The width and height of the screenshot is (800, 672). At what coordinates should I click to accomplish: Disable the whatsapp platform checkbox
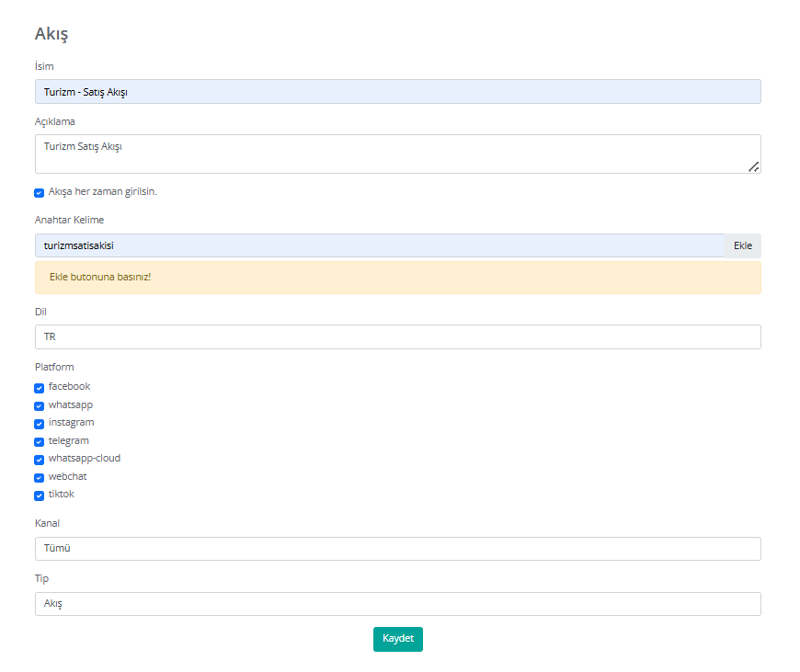tap(40, 406)
